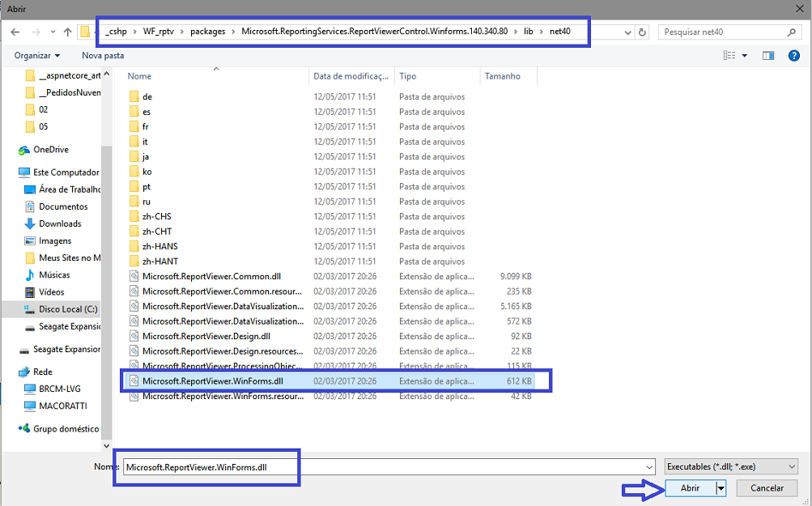812x506 pixels.
Task: Open the view options dropdown arrow
Action: click(x=745, y=55)
